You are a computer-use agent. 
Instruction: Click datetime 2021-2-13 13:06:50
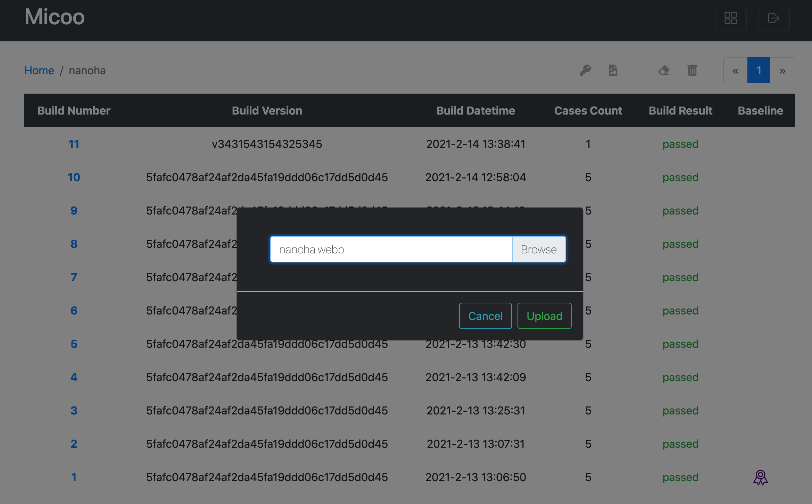pos(476,477)
